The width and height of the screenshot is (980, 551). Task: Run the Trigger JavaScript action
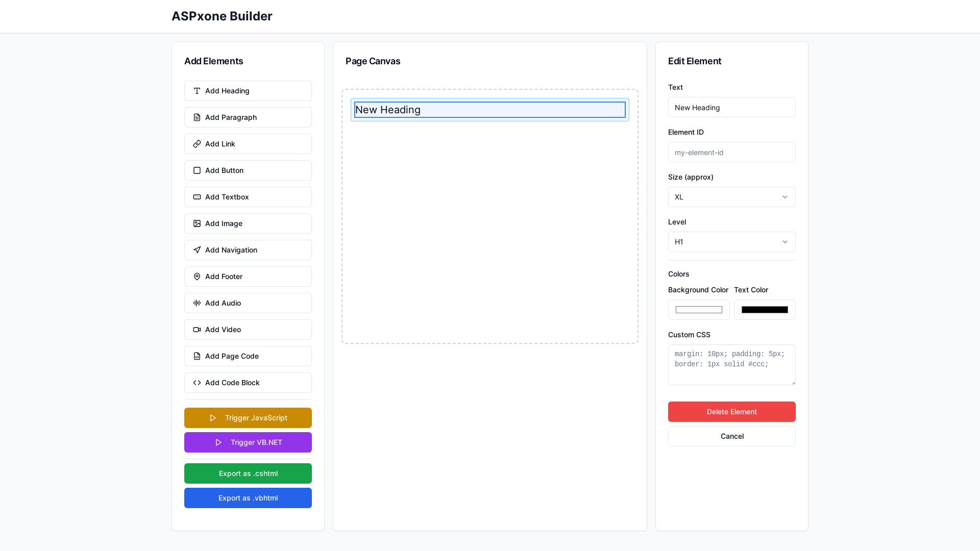point(248,418)
